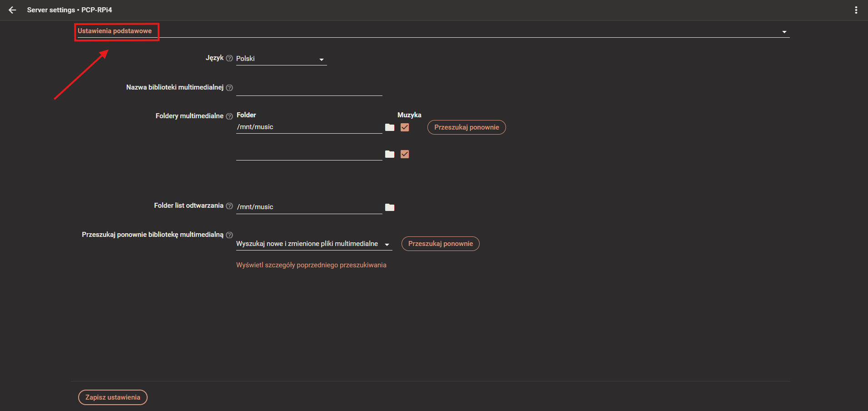
Task: Browse folder for Folder list odtwarzania
Action: click(x=390, y=207)
